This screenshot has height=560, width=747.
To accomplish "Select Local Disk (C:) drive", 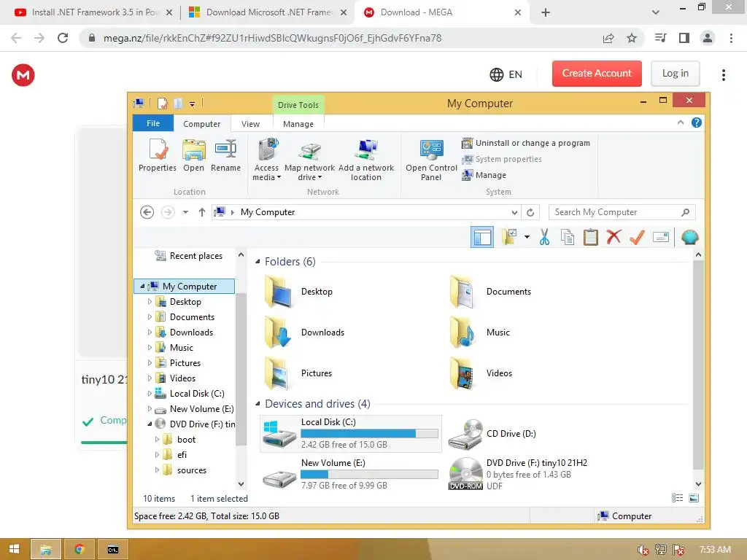I will 351,433.
